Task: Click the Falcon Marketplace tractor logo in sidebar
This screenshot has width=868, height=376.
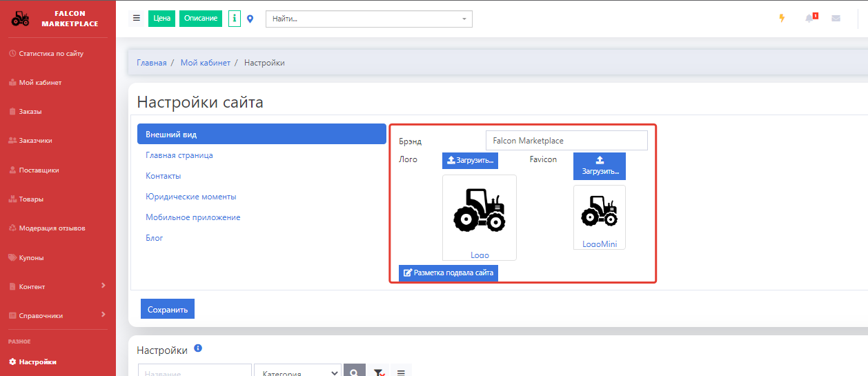Action: click(21, 19)
